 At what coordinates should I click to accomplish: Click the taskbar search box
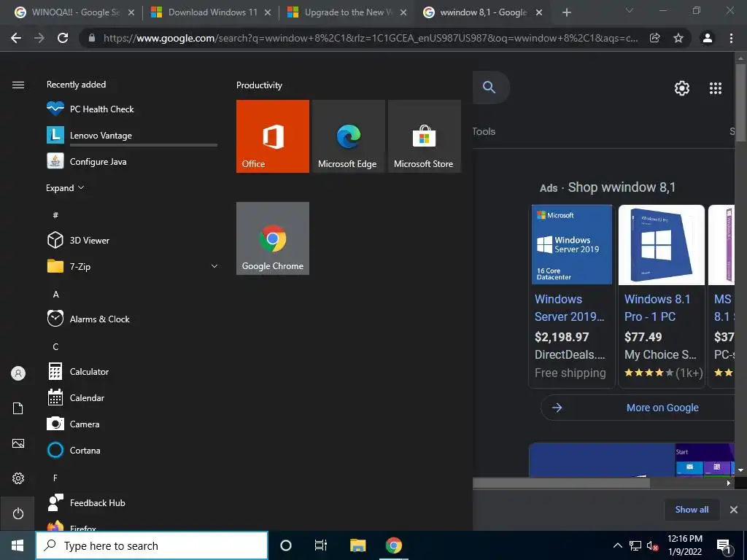pos(152,545)
